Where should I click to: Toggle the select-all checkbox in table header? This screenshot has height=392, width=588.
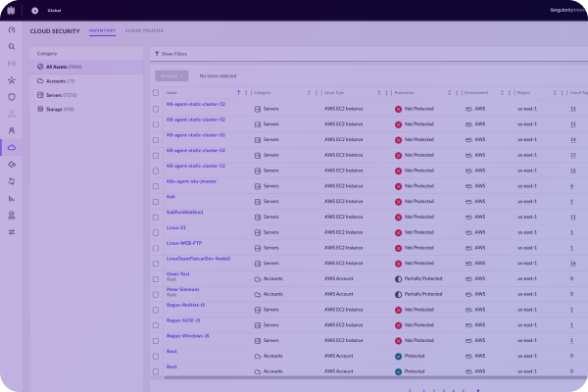pos(156,93)
